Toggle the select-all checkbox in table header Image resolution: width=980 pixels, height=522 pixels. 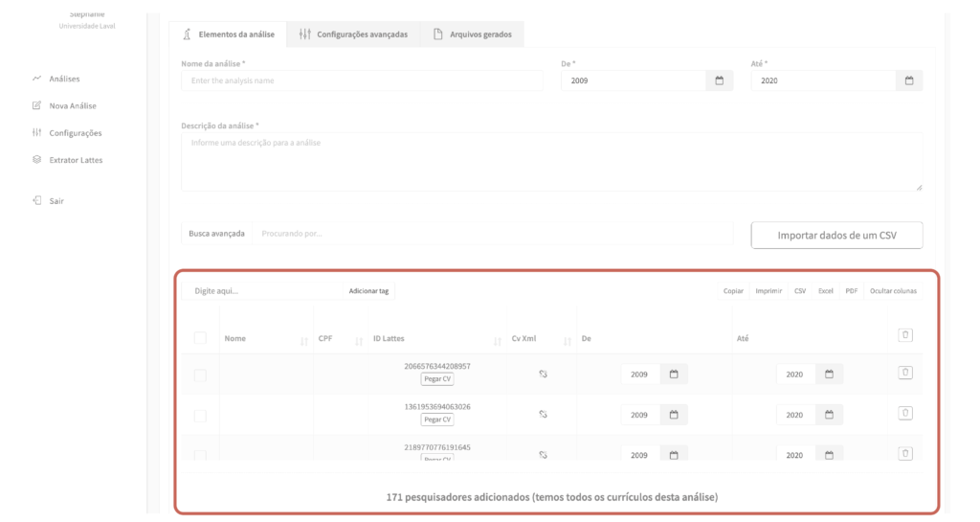click(x=200, y=338)
